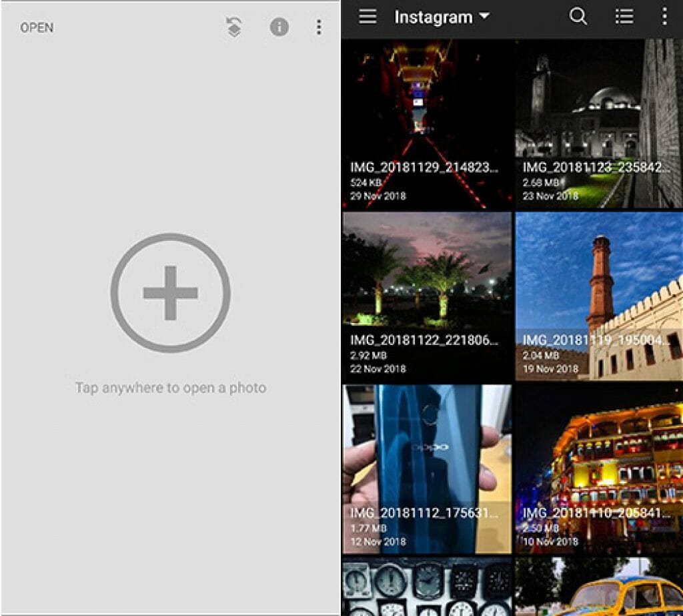Open Snapseed's three-dot overflow menu

[318, 27]
